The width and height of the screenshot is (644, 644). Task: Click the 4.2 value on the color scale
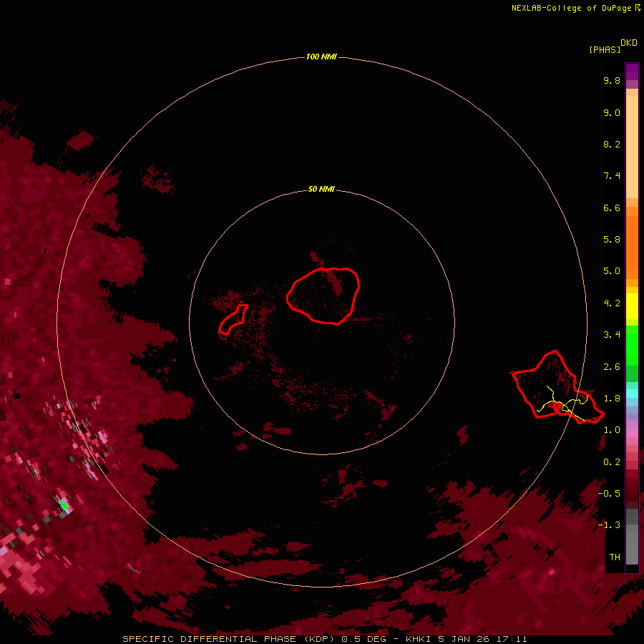pos(612,303)
